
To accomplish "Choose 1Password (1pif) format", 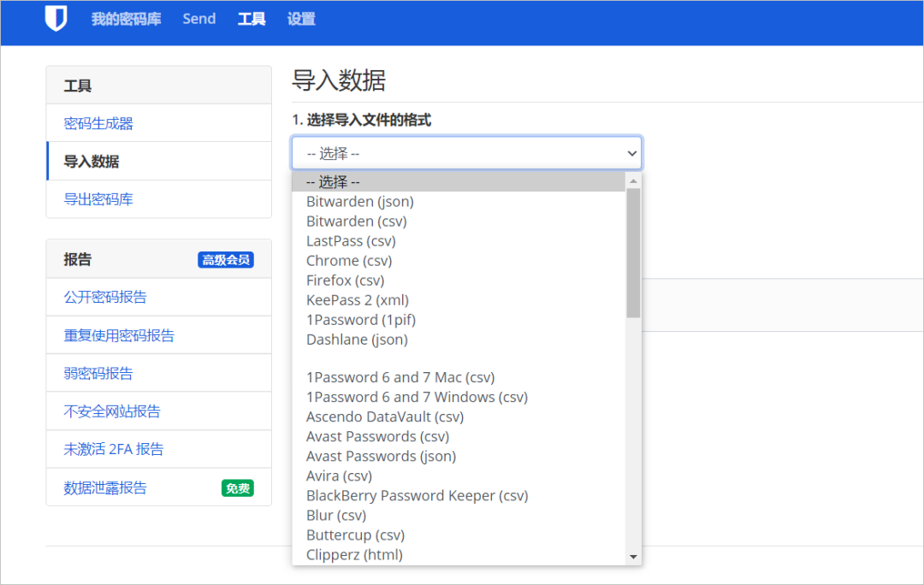I will tap(459, 320).
